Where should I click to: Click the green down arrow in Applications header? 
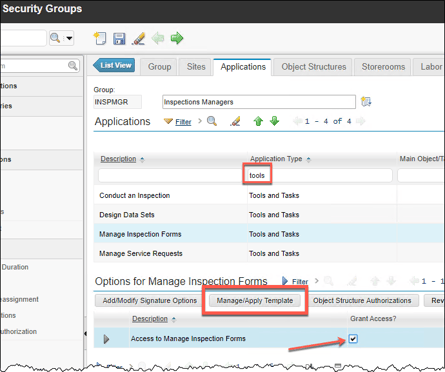[x=274, y=121]
